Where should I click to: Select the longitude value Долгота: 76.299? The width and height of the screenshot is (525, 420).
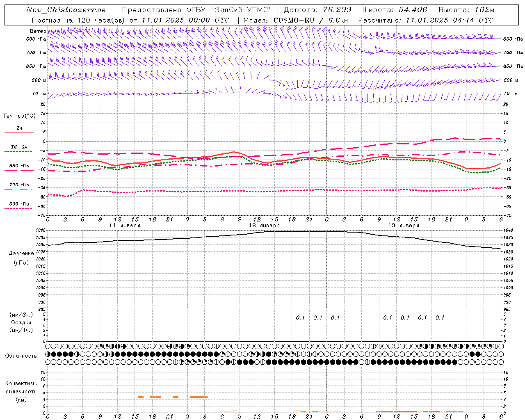click(317, 10)
